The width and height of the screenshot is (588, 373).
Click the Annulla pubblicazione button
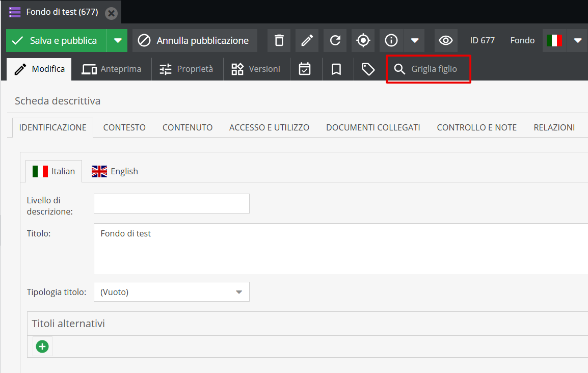[x=195, y=40]
